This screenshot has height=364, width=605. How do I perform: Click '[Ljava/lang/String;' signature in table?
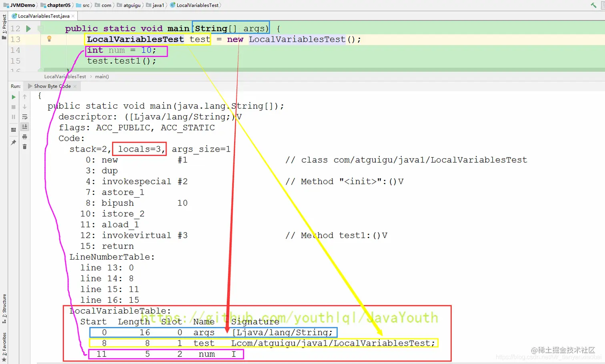tap(282, 333)
